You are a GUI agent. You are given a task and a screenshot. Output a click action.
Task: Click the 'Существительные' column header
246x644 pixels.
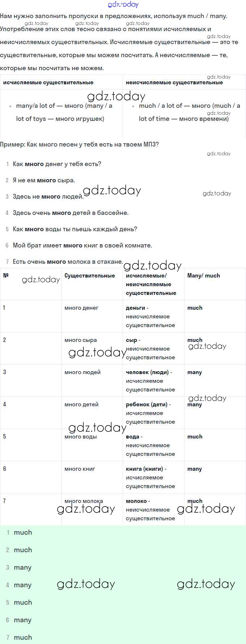click(90, 276)
